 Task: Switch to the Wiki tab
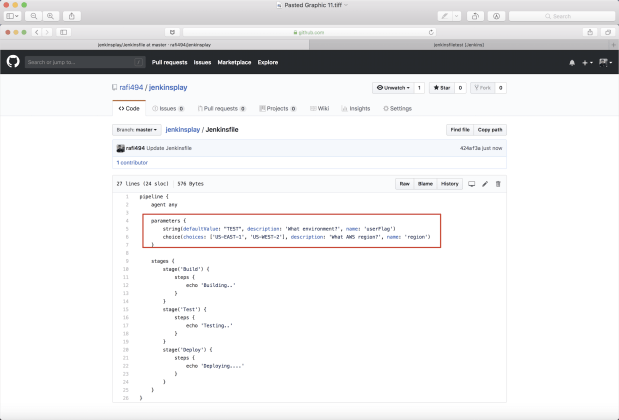pyautogui.click(x=319, y=109)
